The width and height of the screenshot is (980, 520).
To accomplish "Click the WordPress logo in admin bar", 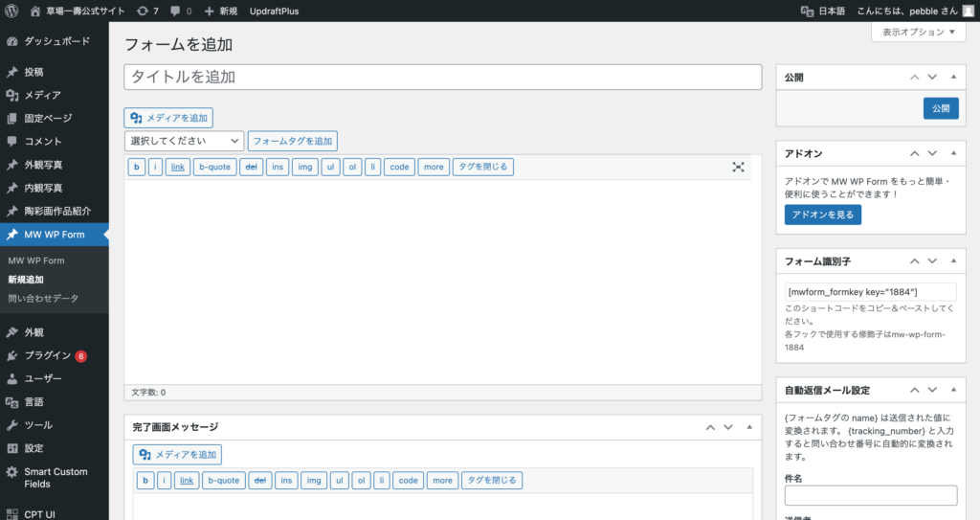I will tap(11, 11).
